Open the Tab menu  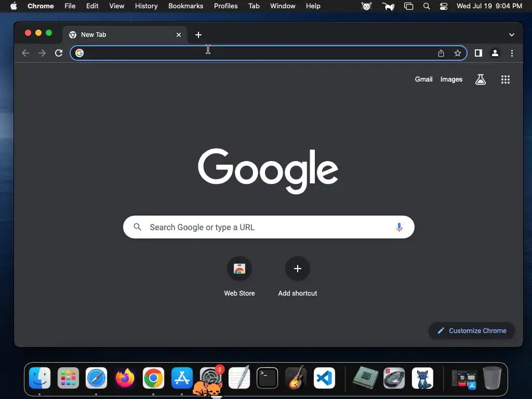pyautogui.click(x=254, y=6)
